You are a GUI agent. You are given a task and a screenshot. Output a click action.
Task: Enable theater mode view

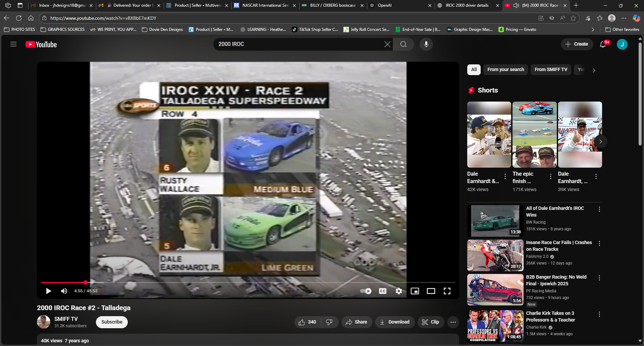click(x=431, y=291)
